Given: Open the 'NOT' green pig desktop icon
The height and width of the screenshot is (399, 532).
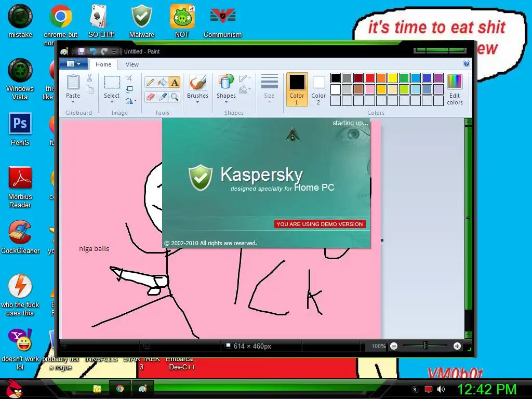Looking at the screenshot, I should pyautogui.click(x=182, y=20).
